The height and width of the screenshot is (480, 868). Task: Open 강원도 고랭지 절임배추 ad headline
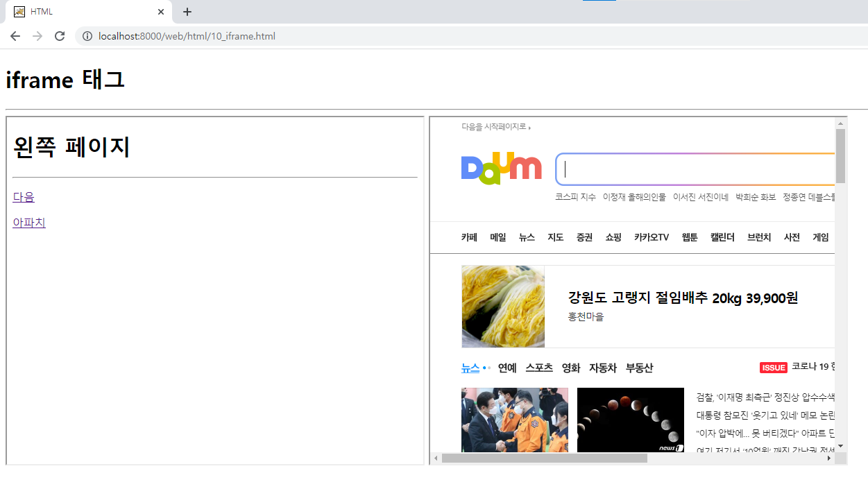pyautogui.click(x=683, y=298)
